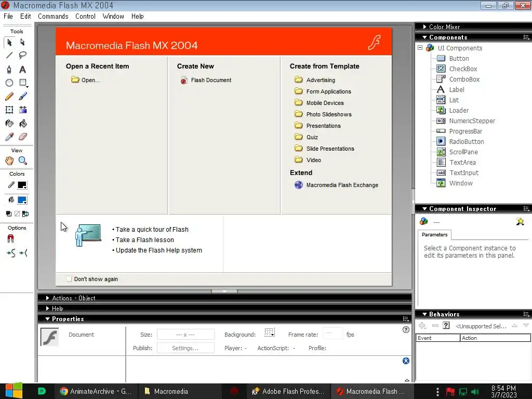Click the Swap Colors button
The height and width of the screenshot is (399, 532).
point(25,214)
